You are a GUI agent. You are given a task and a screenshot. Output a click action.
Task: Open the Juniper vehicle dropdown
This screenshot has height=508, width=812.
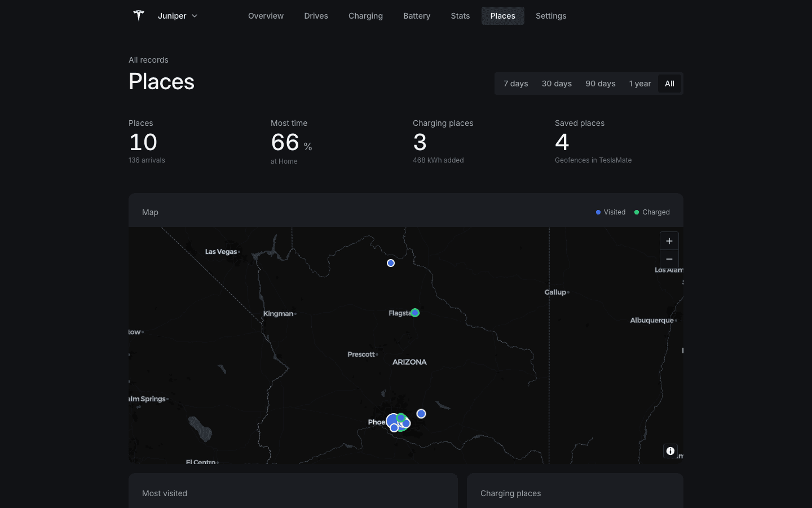point(178,16)
